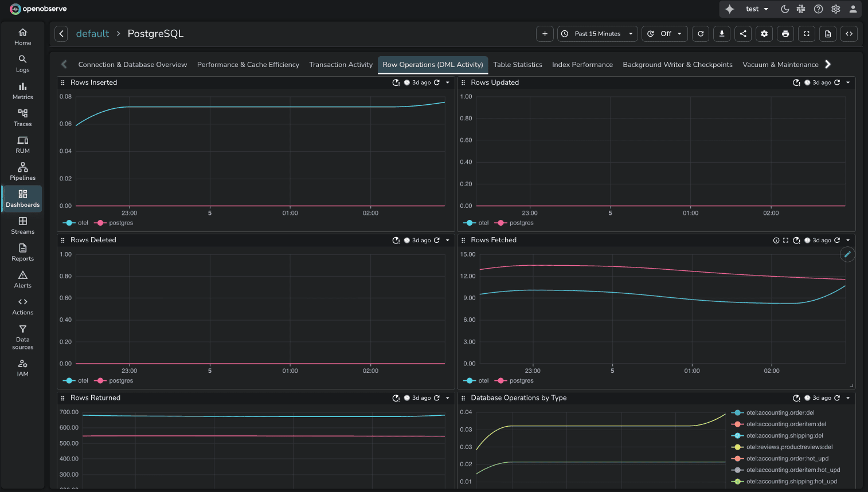Switch to the Transaction Activity tab
This screenshot has height=492, width=868.
[341, 64]
